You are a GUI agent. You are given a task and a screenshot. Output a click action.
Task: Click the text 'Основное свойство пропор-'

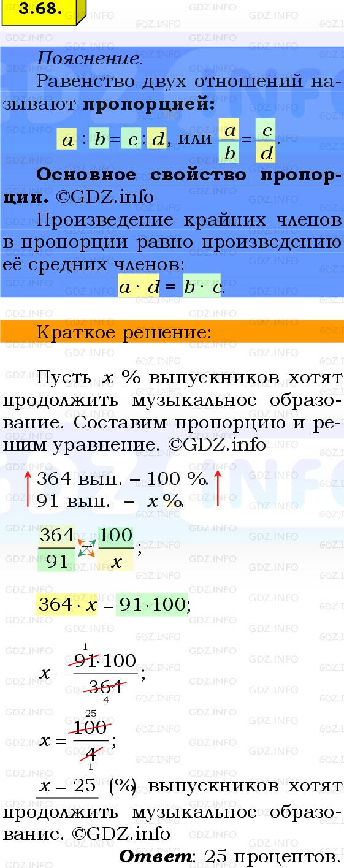[189, 175]
